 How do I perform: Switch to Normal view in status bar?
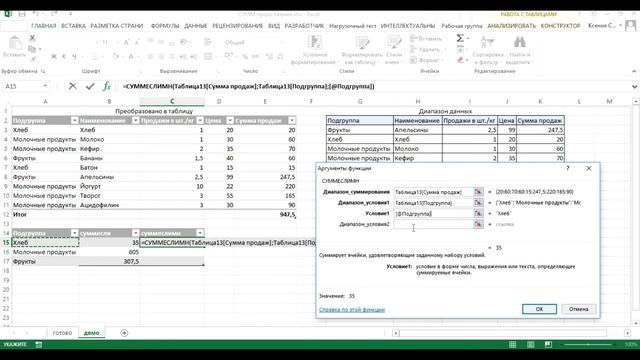(x=513, y=344)
